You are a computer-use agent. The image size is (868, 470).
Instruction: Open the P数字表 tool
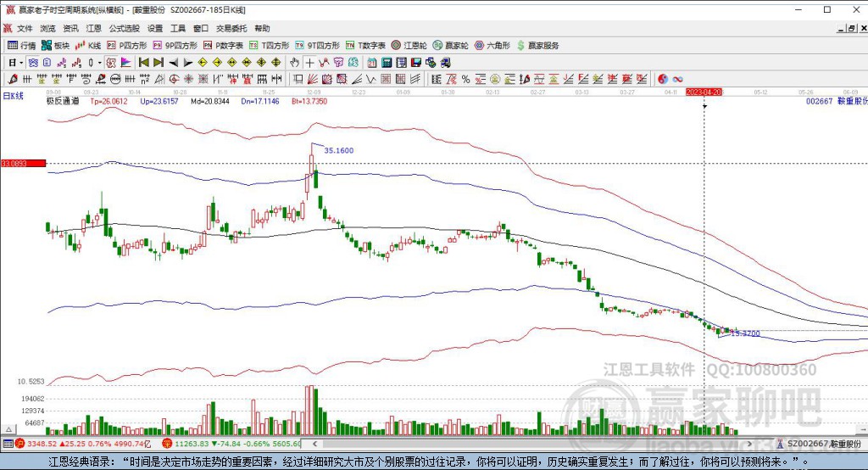tap(223, 46)
